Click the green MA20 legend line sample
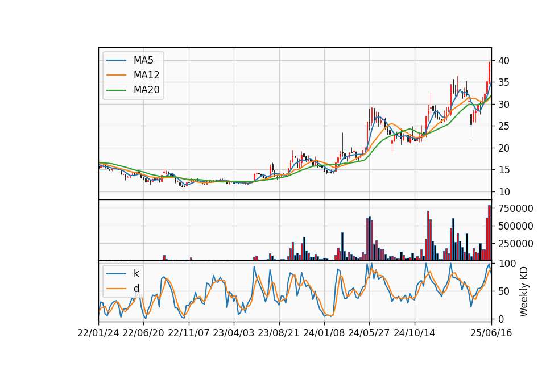This screenshot has width=546, height=392. [116, 90]
